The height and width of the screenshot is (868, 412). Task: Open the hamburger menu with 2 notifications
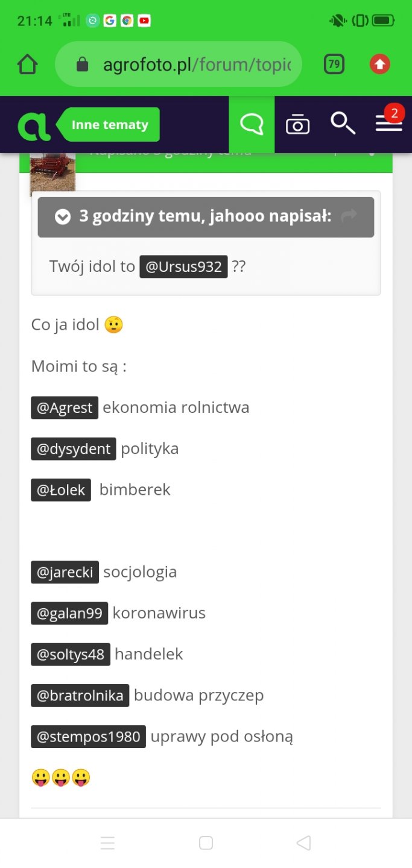pyautogui.click(x=389, y=124)
